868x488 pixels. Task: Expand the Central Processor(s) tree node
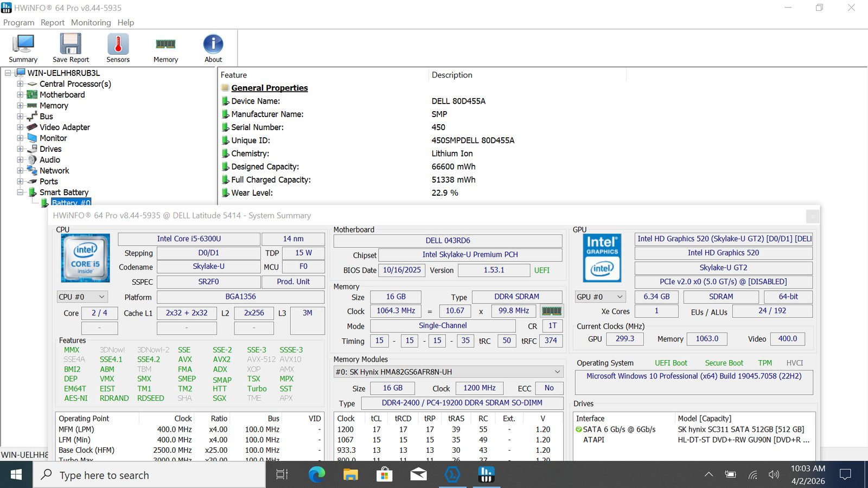[20, 84]
